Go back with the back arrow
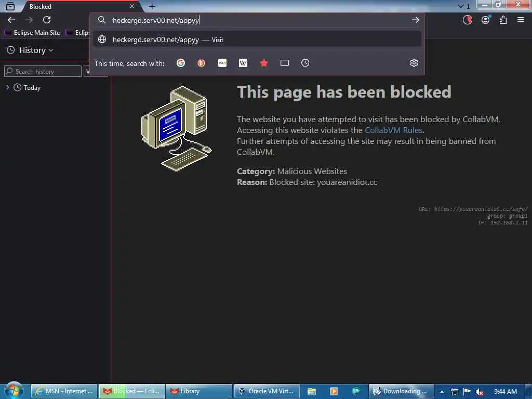Image resolution: width=532 pixels, height=399 pixels. [11, 20]
